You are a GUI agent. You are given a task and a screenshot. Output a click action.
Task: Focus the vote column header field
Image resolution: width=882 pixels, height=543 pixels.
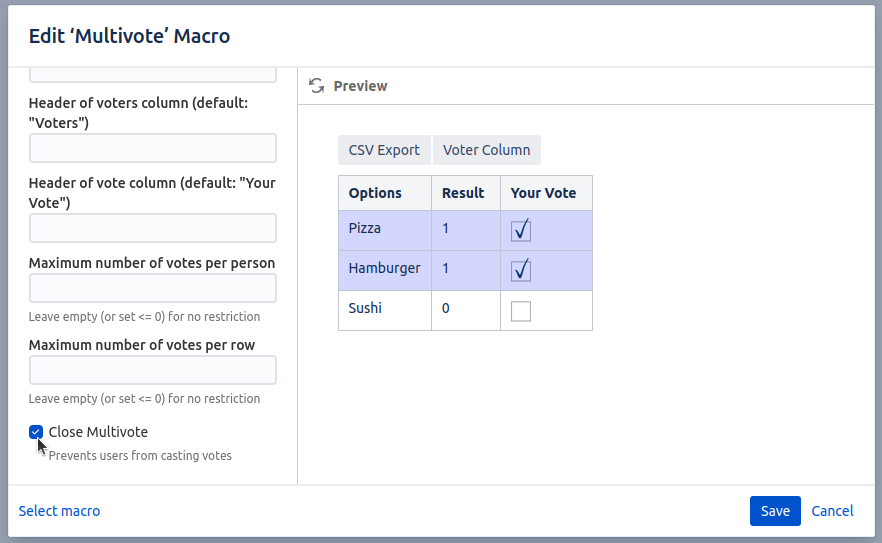(x=152, y=228)
